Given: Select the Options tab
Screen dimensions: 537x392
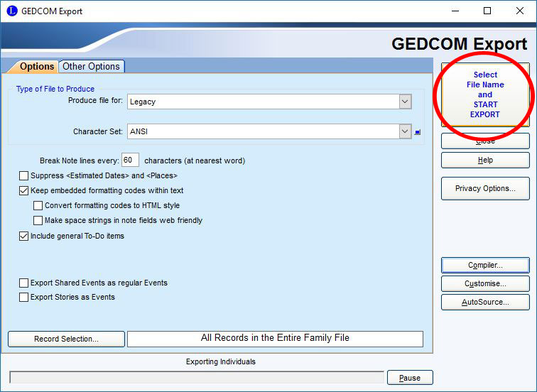Looking at the screenshot, I should (37, 66).
